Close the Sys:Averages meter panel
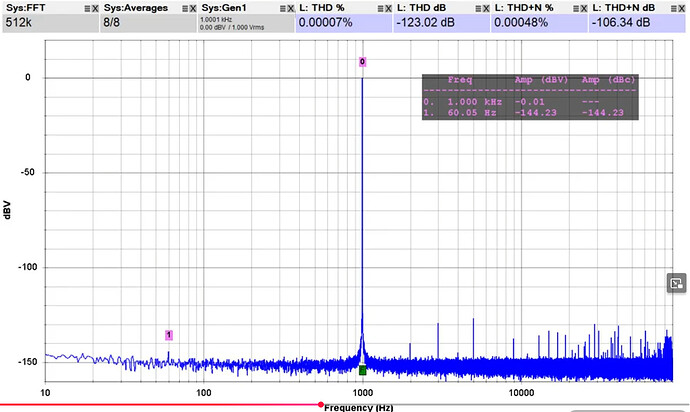The width and height of the screenshot is (690, 412). click(x=193, y=8)
